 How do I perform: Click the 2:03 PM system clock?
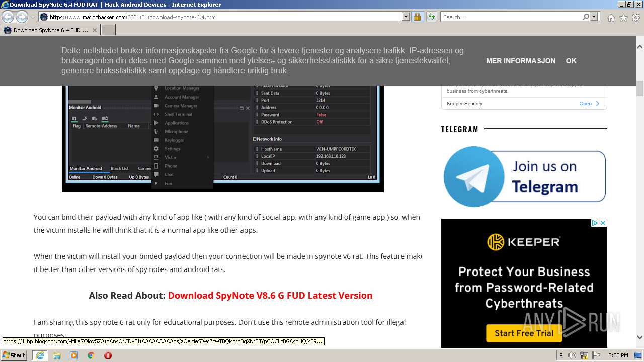tap(618, 355)
